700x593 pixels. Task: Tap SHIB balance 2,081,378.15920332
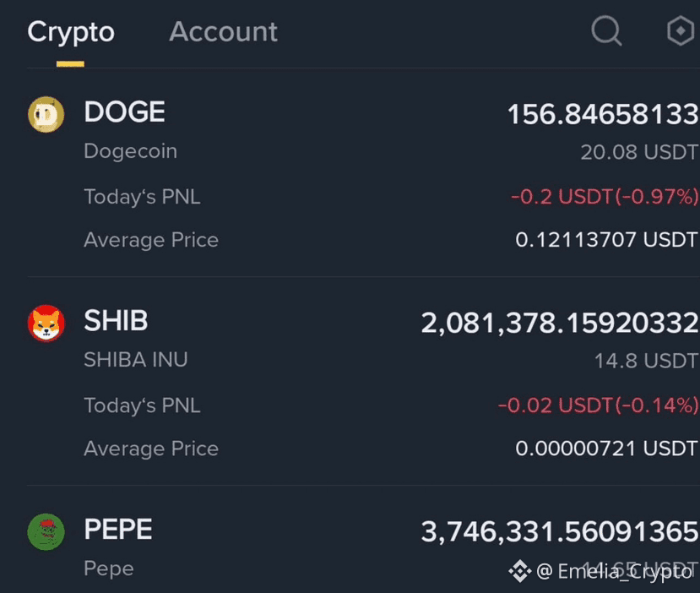click(x=560, y=323)
